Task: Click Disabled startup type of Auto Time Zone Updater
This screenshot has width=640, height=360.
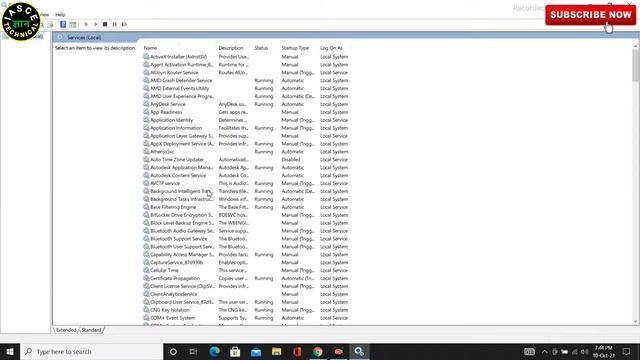Action: pyautogui.click(x=291, y=160)
